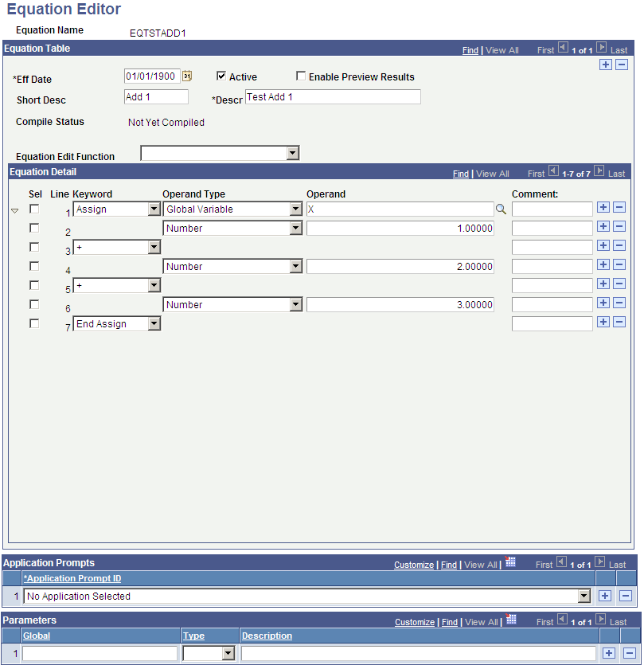This screenshot has width=644, height=669.
Task: Add a row after line 2 in Equation Detail
Action: coord(603,226)
